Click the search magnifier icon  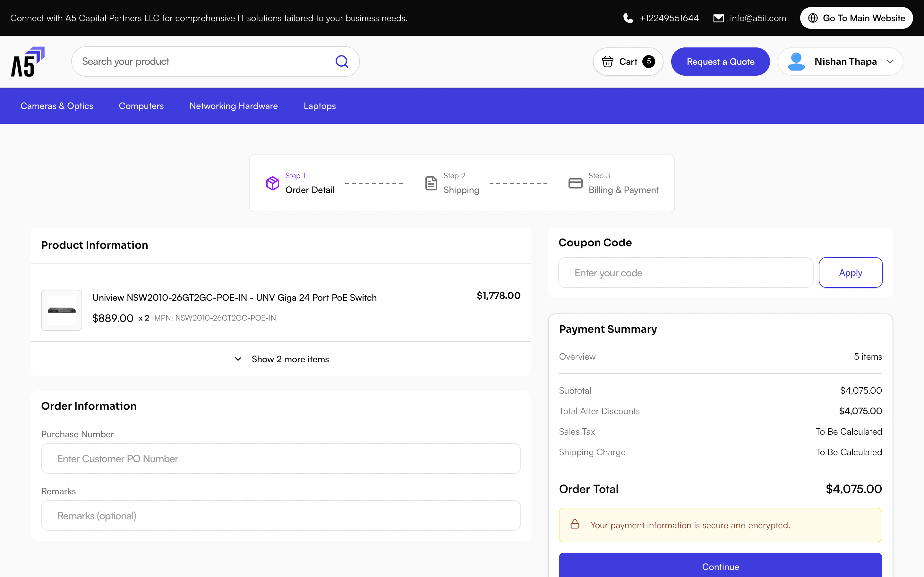[x=342, y=62]
